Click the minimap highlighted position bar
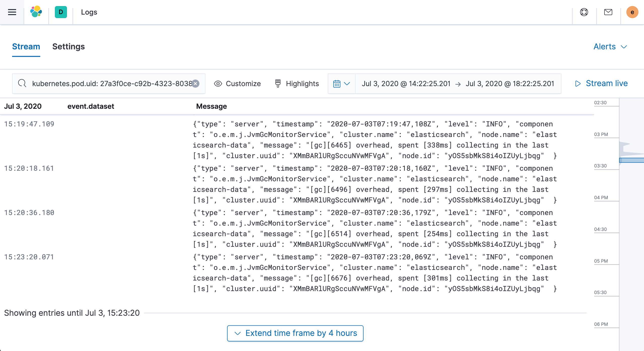The image size is (644, 351). 631,160
